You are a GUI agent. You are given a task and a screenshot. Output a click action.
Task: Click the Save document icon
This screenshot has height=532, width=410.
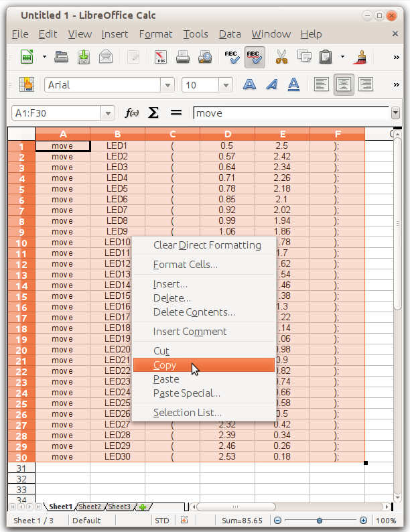coord(84,57)
